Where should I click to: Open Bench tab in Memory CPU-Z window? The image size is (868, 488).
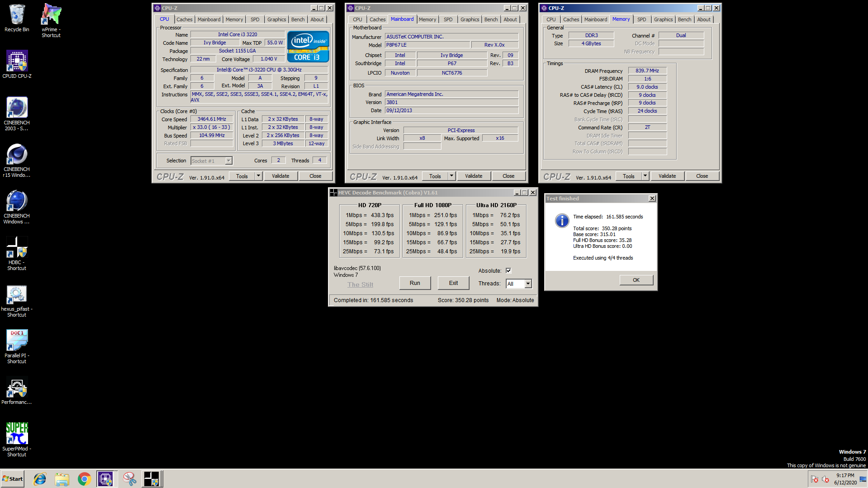click(x=684, y=19)
